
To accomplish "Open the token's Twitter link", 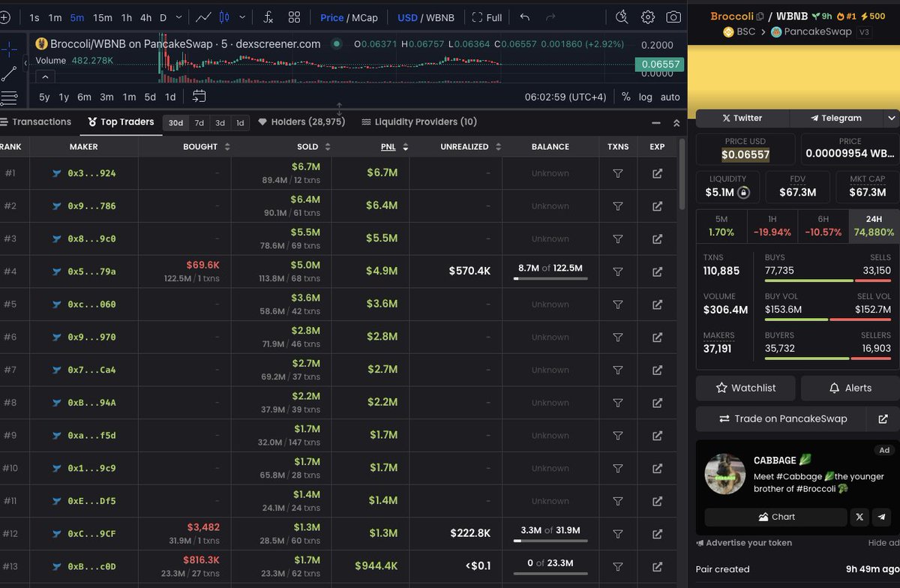I will pyautogui.click(x=742, y=118).
